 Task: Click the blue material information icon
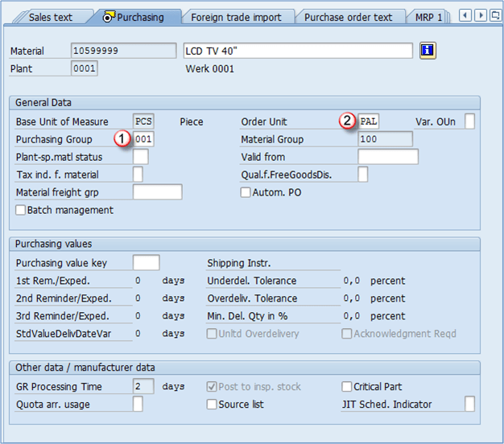pyautogui.click(x=428, y=51)
